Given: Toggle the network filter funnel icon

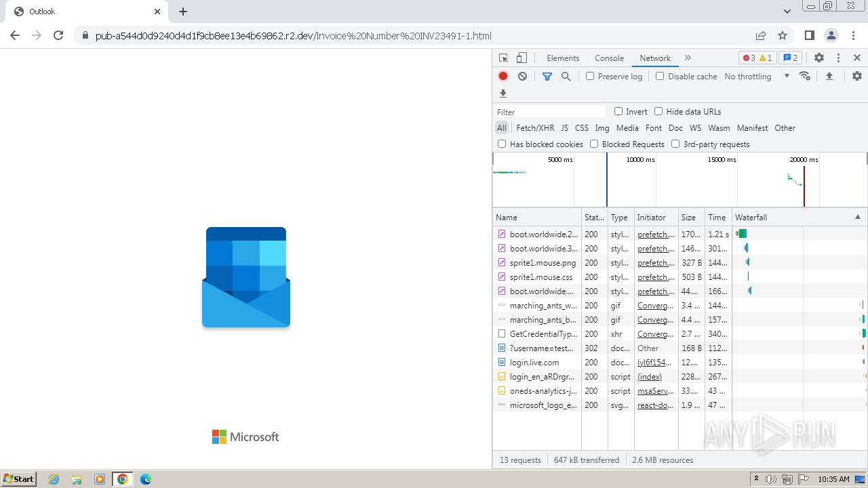Looking at the screenshot, I should (547, 77).
